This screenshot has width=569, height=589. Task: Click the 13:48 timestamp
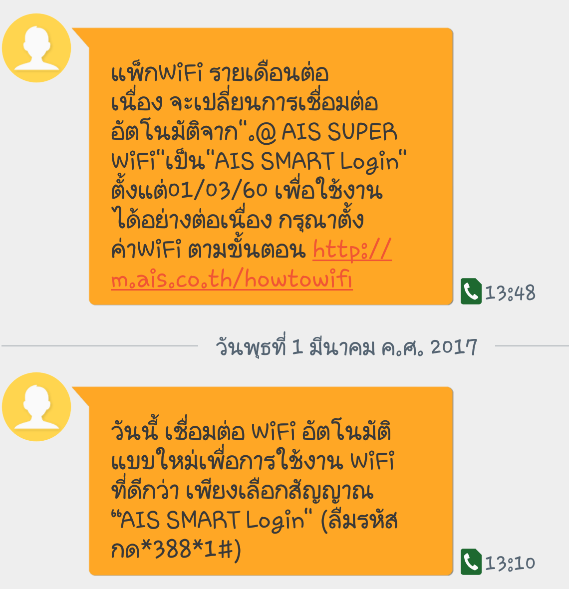point(510,293)
